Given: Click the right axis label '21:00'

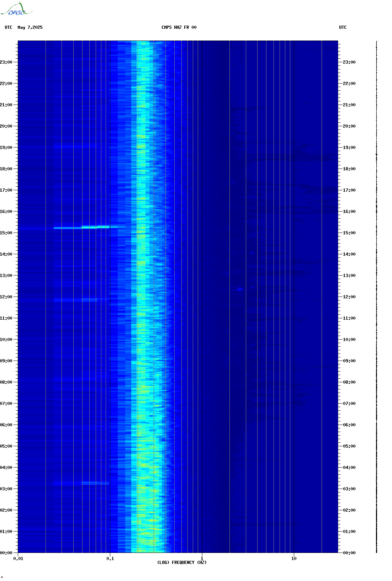Looking at the screenshot, I should [x=349, y=105].
